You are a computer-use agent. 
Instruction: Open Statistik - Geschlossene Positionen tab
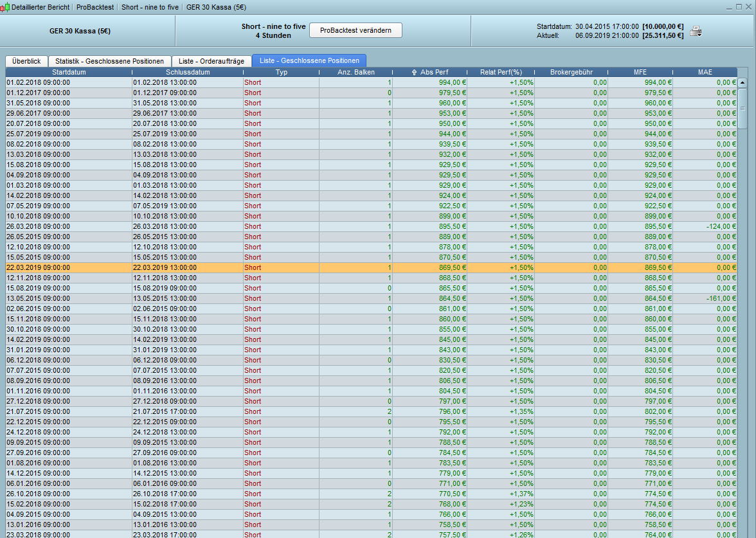[x=109, y=61]
